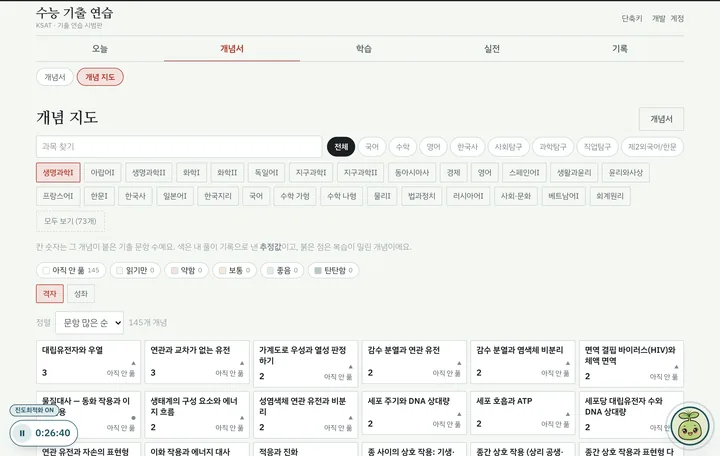Viewport: 720px width, 456px height.
Task: Pick the 지구과학I subject chip
Action: tap(311, 173)
